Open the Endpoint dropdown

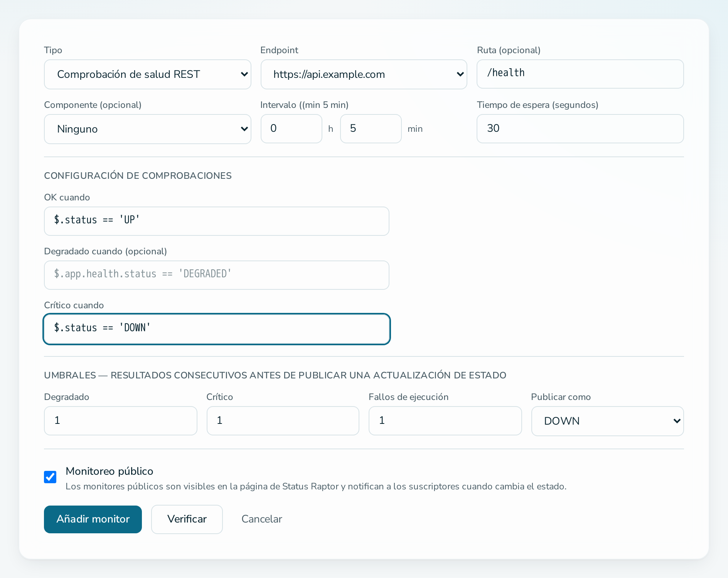[364, 74]
